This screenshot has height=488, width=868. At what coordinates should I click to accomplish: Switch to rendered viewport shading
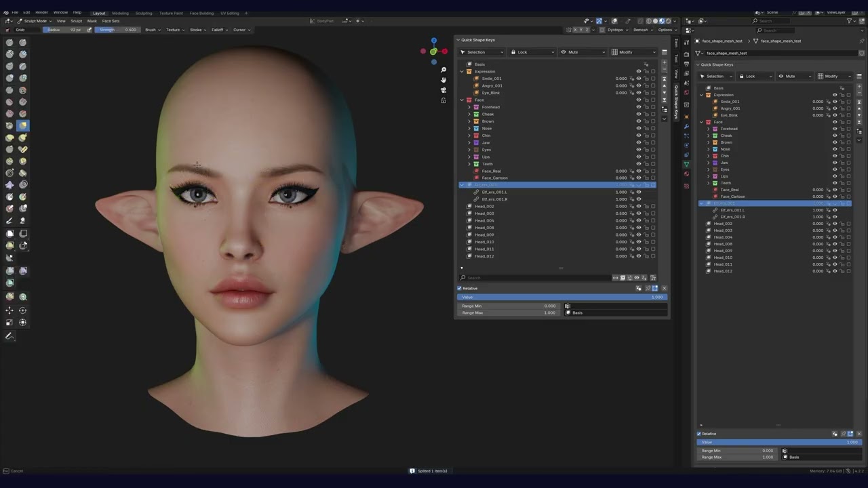(x=669, y=21)
